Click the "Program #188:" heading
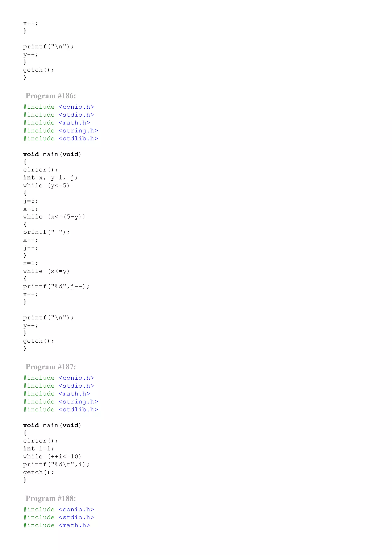392x555 pixels. (x=51, y=499)
